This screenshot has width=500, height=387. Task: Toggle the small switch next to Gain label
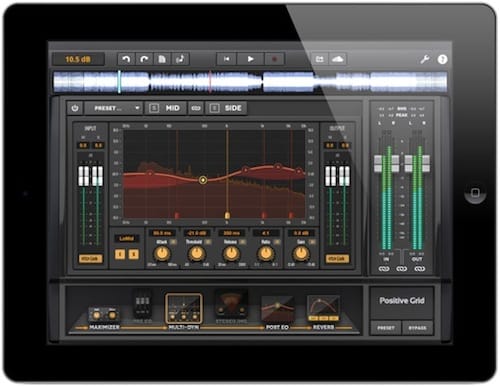(312, 242)
